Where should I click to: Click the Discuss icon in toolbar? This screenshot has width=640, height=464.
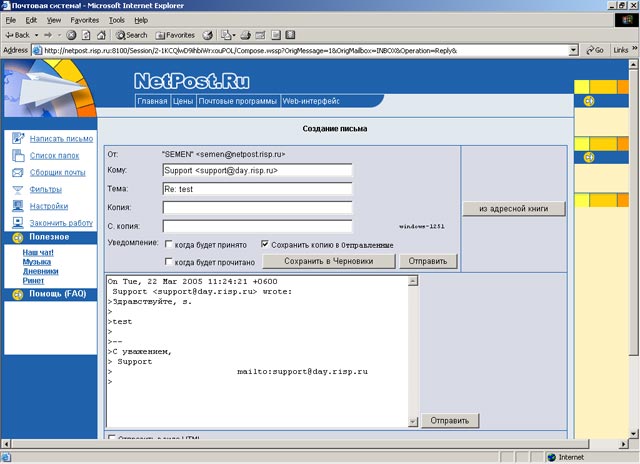276,35
